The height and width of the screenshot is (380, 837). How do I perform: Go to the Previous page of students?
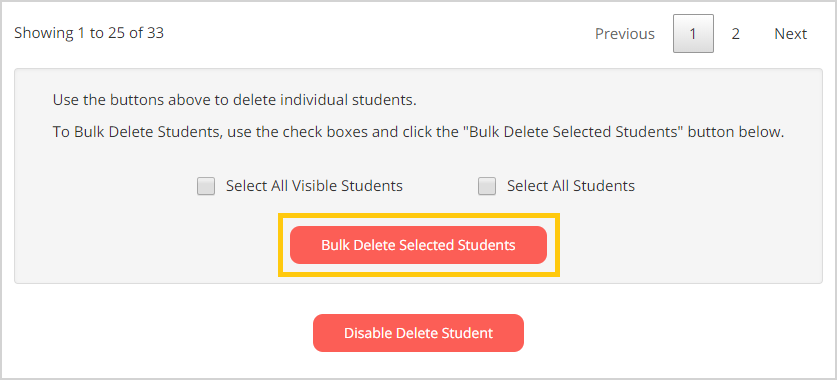point(625,34)
